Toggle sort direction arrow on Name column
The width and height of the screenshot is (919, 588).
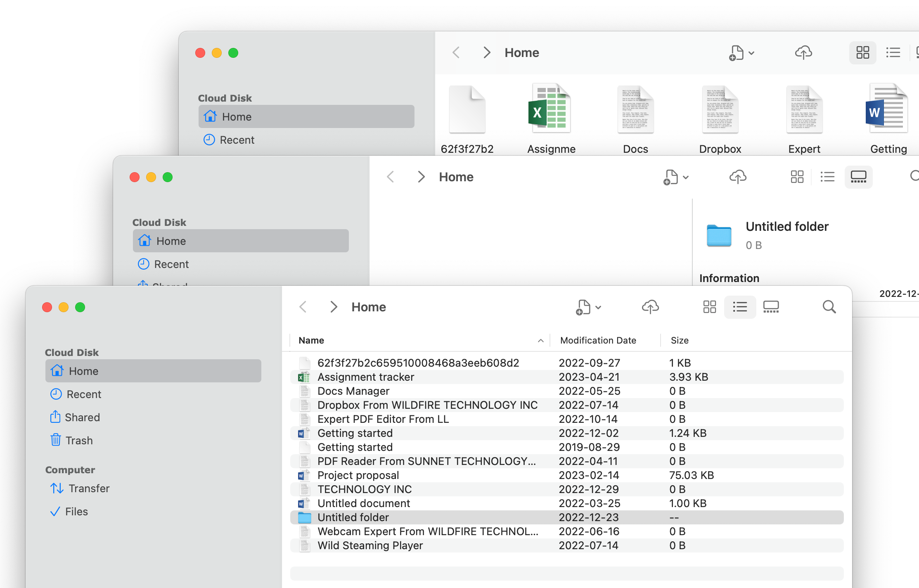(x=540, y=341)
